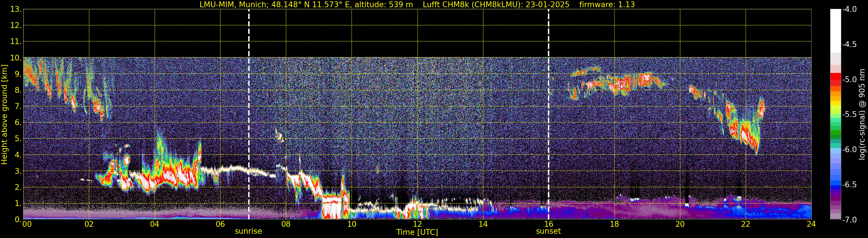The width and height of the screenshot is (868, 238).
Task: Click the 'Height above ground [km]' axis label
Action: pyautogui.click(x=4, y=114)
